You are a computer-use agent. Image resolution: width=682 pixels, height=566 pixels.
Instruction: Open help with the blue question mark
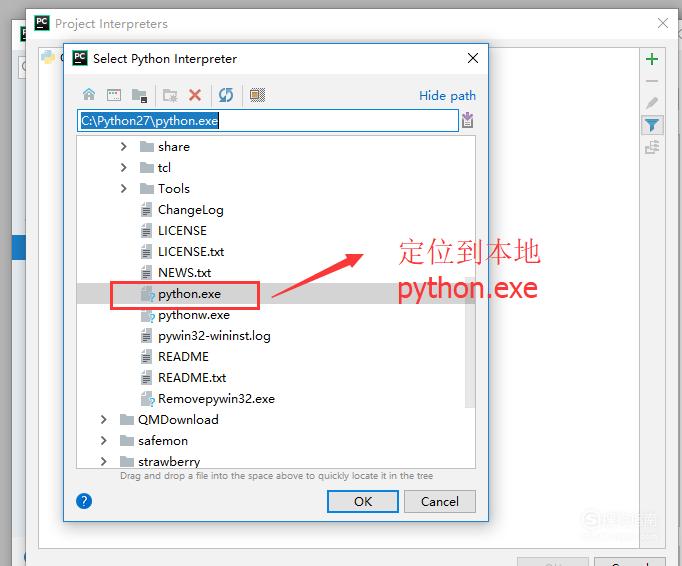(84, 501)
